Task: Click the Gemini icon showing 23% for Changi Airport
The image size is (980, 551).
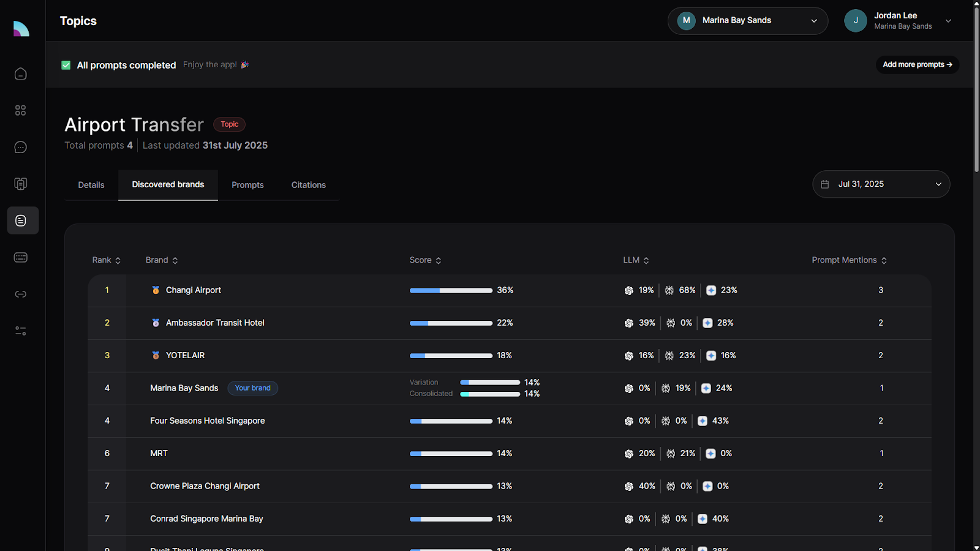Action: point(711,291)
